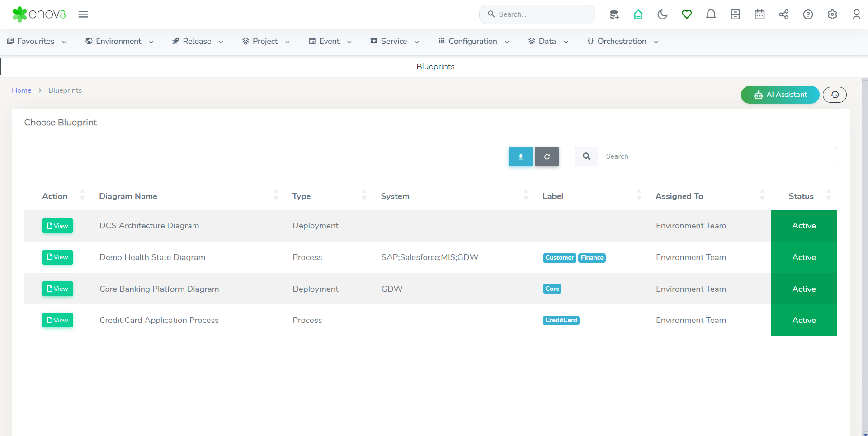This screenshot has width=868, height=436.
Task: Open the calendar icon in header
Action: point(759,14)
